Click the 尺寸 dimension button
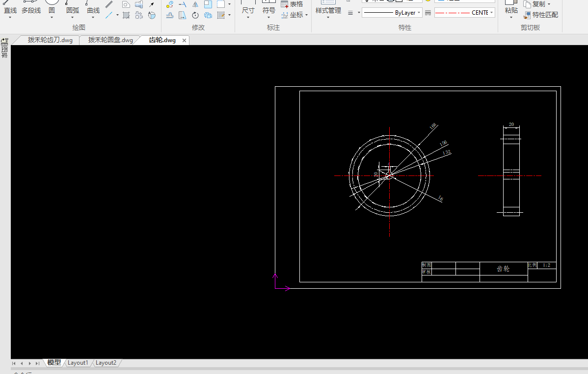The width and height of the screenshot is (588, 374). (248, 10)
